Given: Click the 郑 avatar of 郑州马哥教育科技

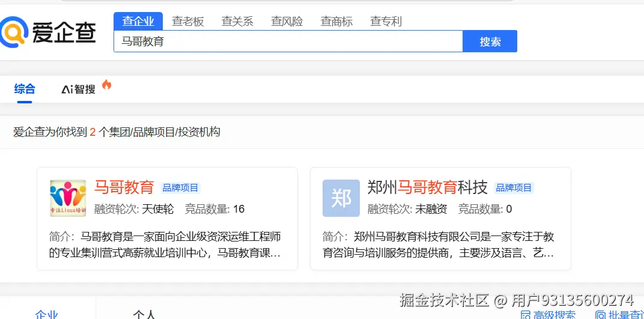Looking at the screenshot, I should 341,198.
